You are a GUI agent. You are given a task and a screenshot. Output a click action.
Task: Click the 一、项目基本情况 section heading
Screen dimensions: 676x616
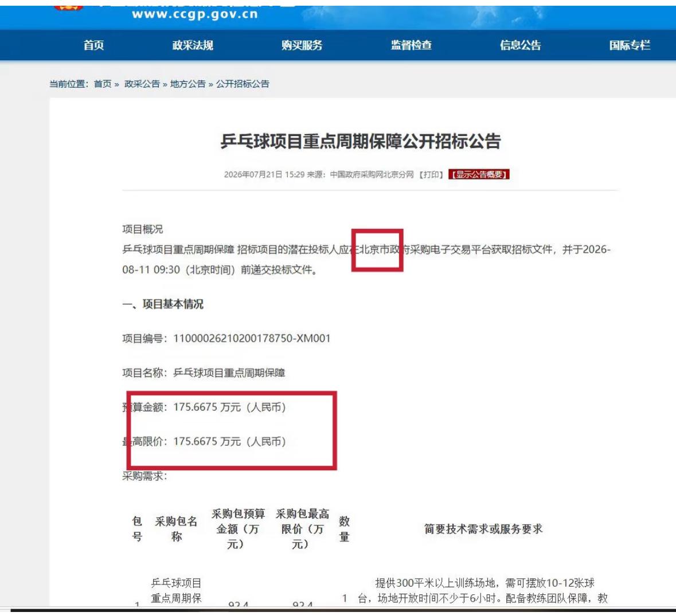pyautogui.click(x=163, y=304)
